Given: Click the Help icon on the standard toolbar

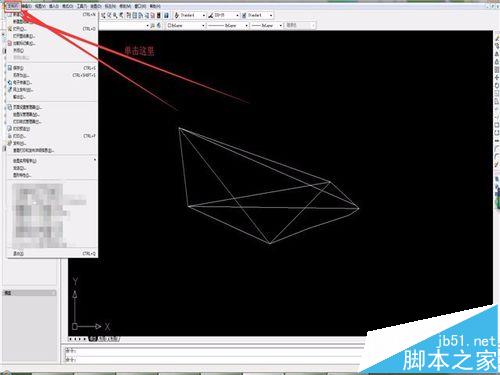Looking at the screenshot, I should [x=166, y=15].
